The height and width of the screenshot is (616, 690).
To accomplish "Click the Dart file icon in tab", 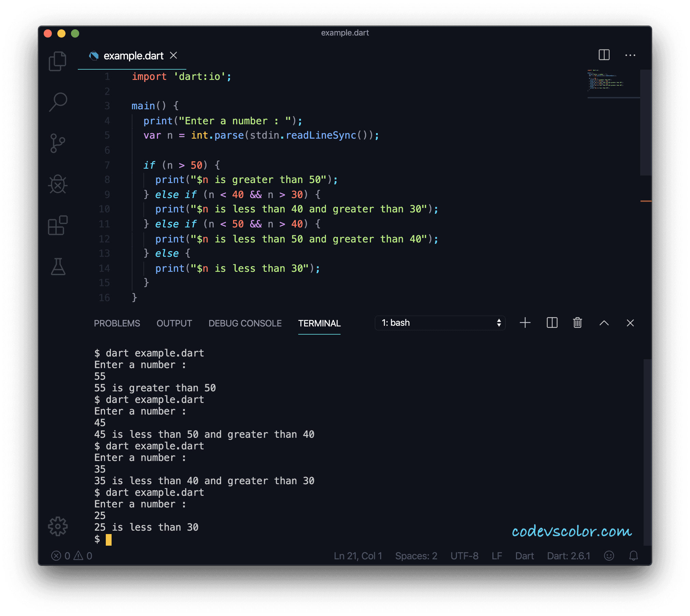I will pyautogui.click(x=94, y=56).
